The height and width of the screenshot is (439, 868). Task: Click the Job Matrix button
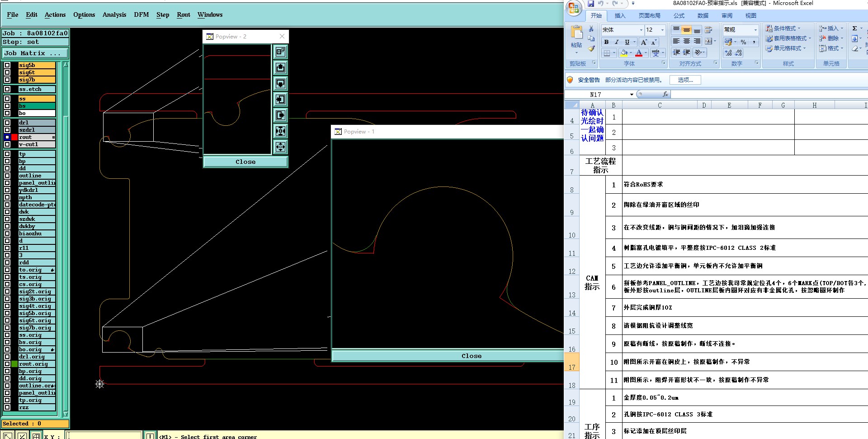(35, 53)
